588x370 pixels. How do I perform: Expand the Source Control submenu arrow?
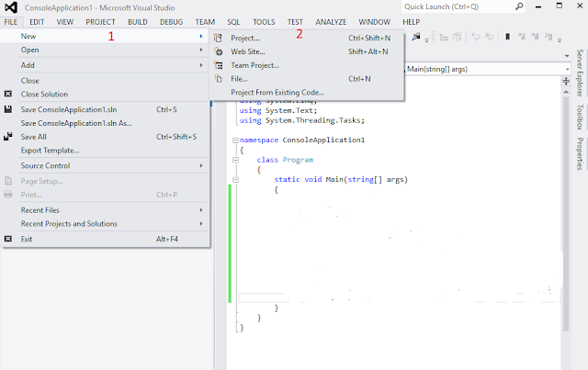coord(201,165)
